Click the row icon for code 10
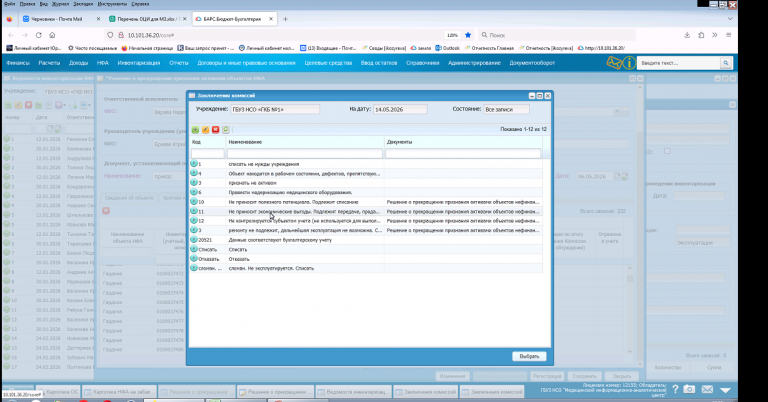This screenshot has width=768, height=402. click(x=194, y=202)
